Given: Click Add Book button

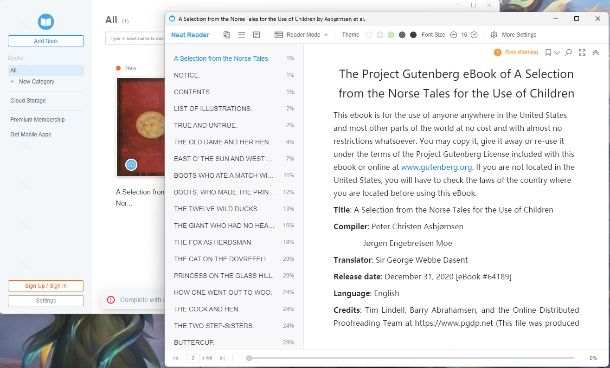Looking at the screenshot, I should 46,41.
